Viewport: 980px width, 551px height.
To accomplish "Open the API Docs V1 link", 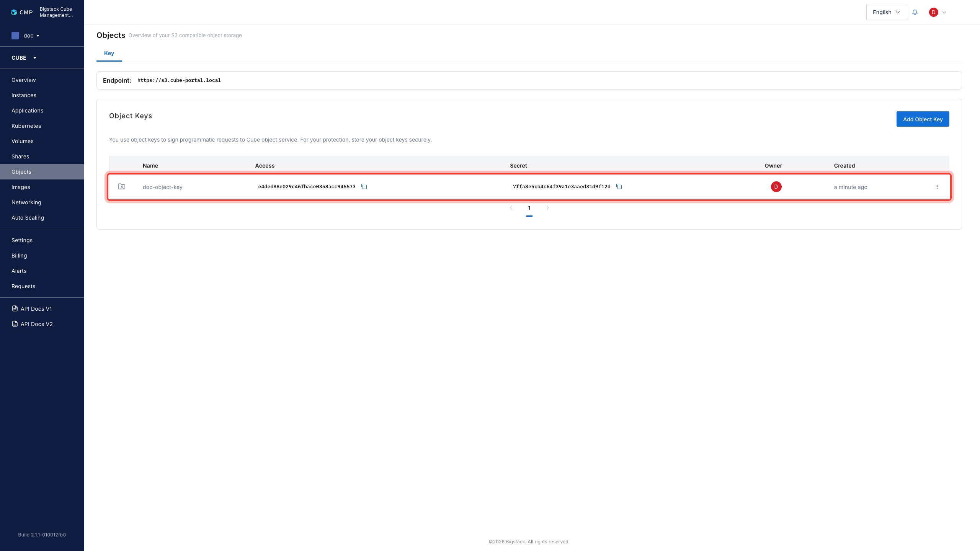I will (x=36, y=309).
